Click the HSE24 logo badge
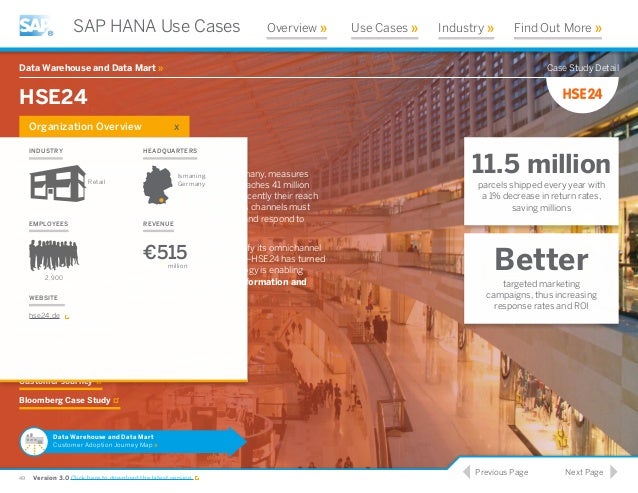The image size is (638, 493). (582, 94)
